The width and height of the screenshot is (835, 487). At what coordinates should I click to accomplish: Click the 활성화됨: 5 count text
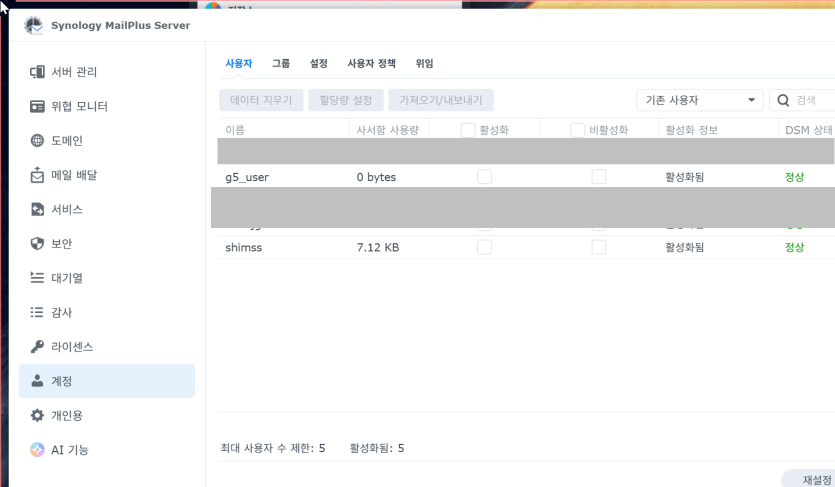(x=376, y=448)
